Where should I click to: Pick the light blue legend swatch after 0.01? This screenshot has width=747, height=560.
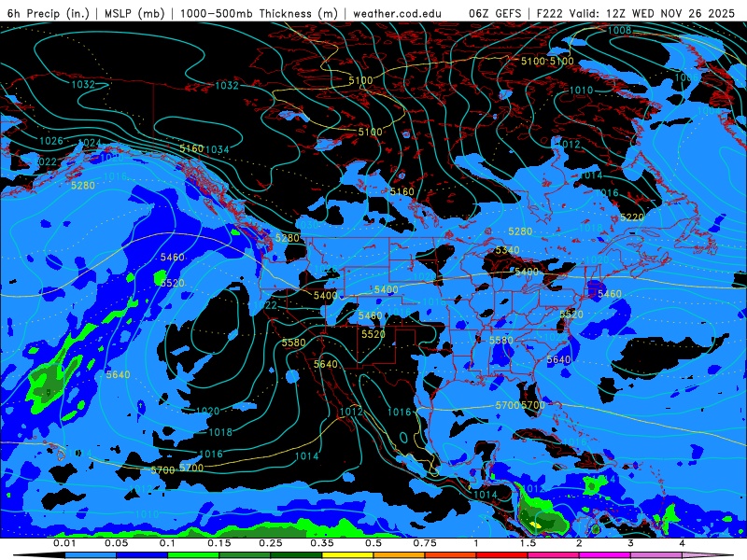point(91,555)
